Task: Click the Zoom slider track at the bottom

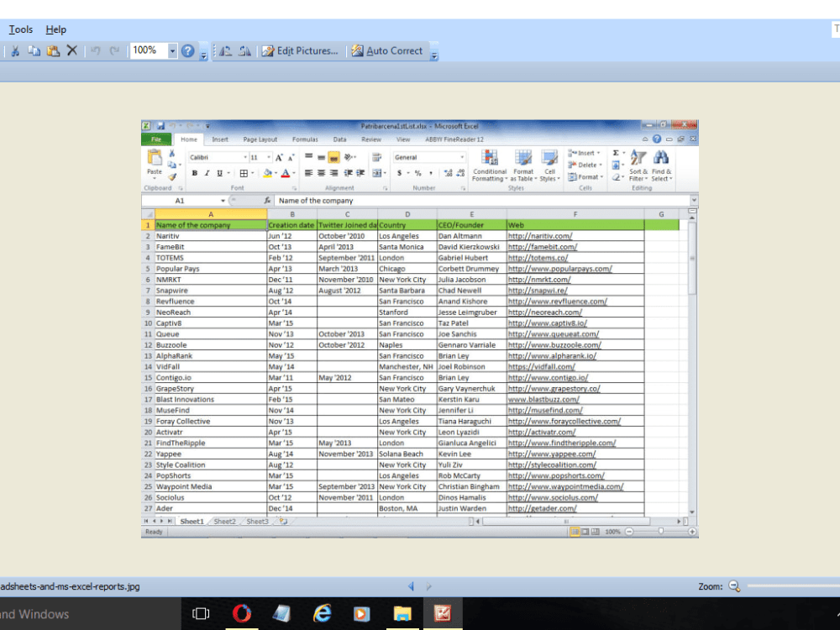Action: [793, 586]
